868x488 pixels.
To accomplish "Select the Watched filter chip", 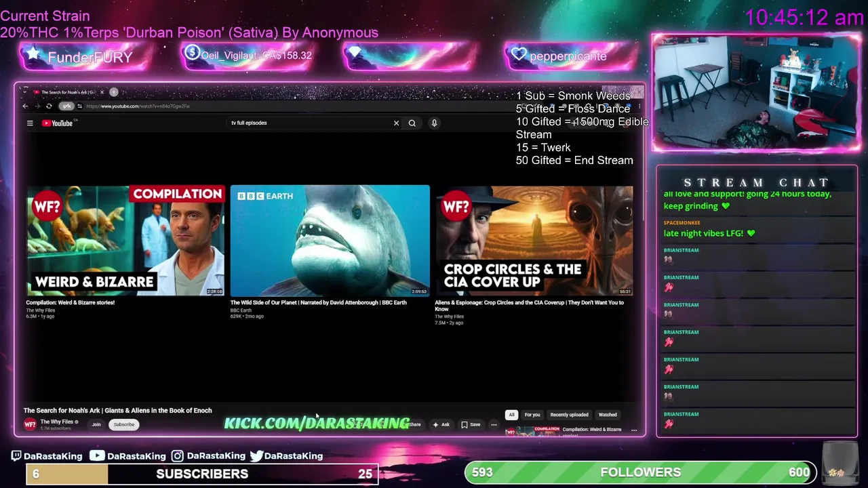I will pos(608,415).
